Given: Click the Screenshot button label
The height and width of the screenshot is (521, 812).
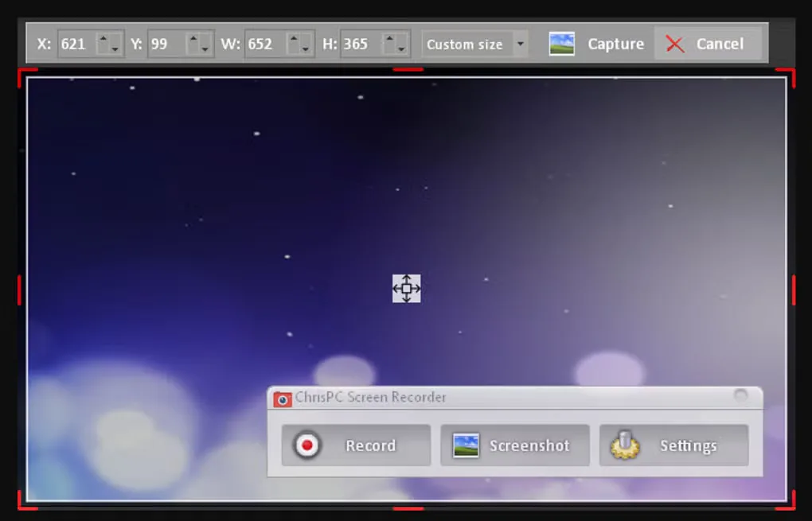Looking at the screenshot, I should point(529,445).
